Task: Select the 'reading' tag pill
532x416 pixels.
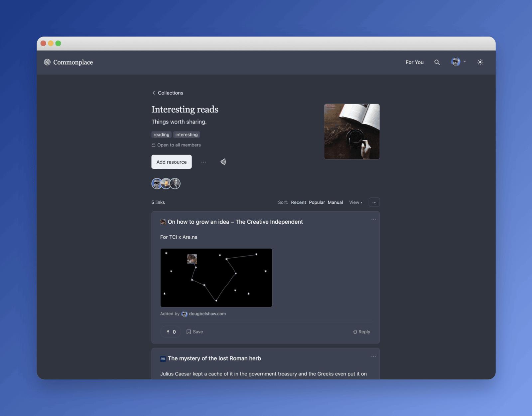Action: pos(161,134)
